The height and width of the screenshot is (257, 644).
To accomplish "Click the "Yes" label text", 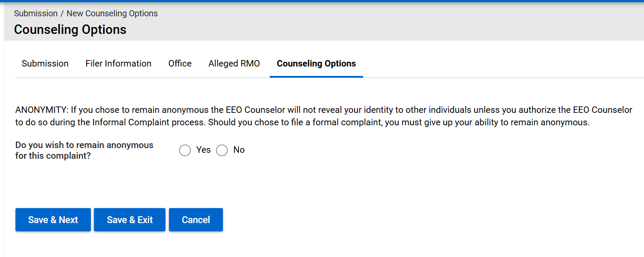I will coord(204,150).
